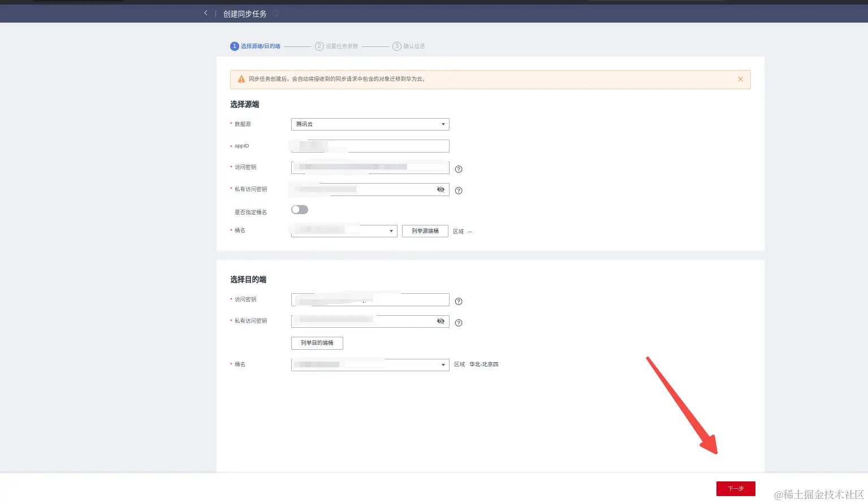Open the 数据源 dropdown showing 腾讯云
This screenshot has width=868, height=504.
[x=370, y=124]
